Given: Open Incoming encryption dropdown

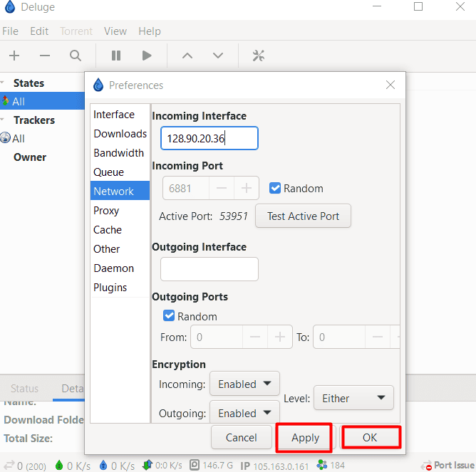Looking at the screenshot, I should tap(244, 384).
